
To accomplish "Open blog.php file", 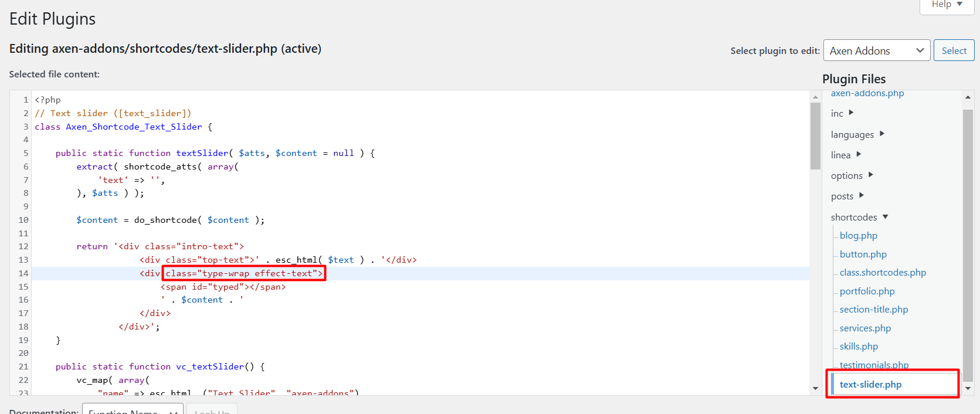I will point(859,235).
